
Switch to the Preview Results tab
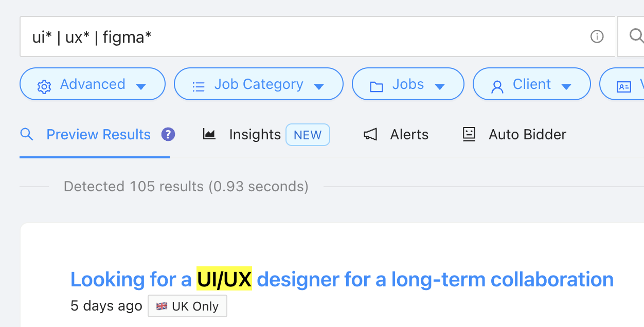[98, 135]
